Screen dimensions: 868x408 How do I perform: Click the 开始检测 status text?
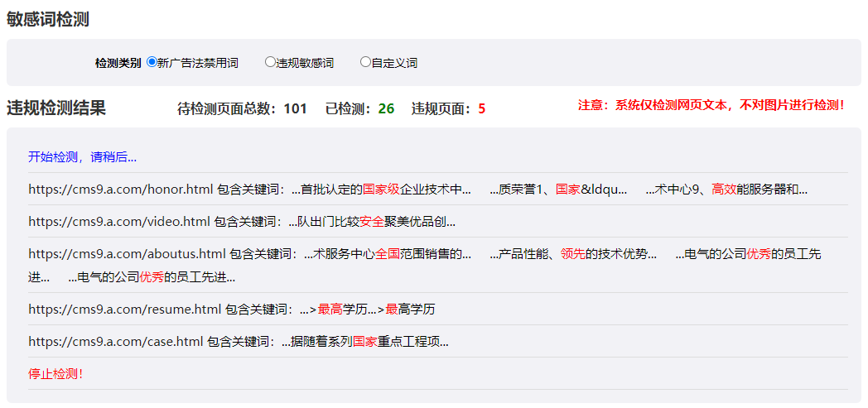tap(82, 156)
